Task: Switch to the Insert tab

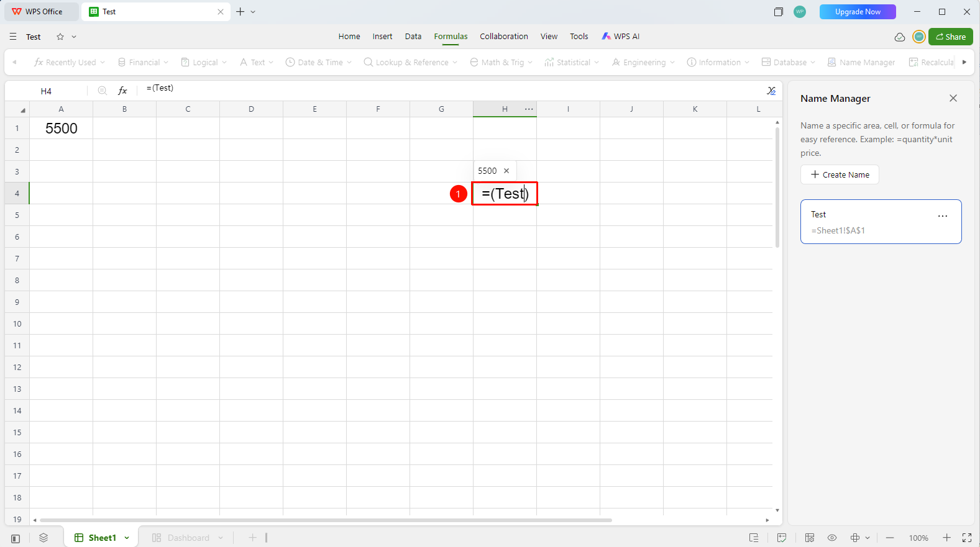Action: (x=382, y=37)
